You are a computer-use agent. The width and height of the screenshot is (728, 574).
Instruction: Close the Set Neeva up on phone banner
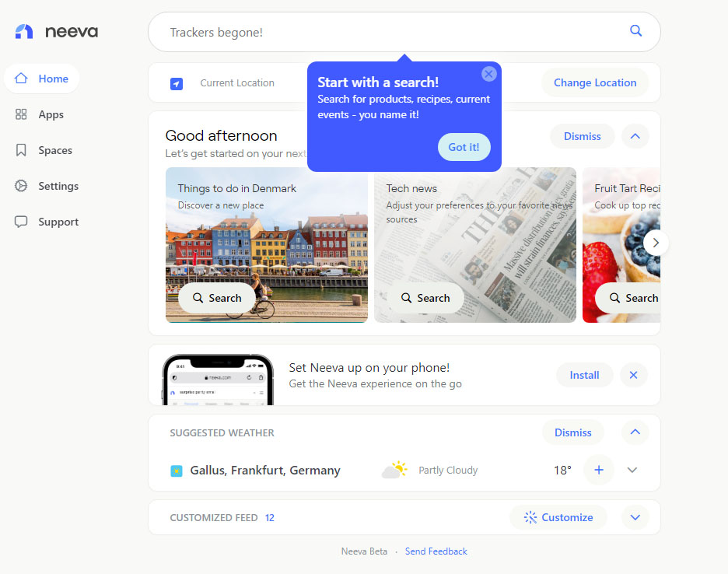click(633, 375)
